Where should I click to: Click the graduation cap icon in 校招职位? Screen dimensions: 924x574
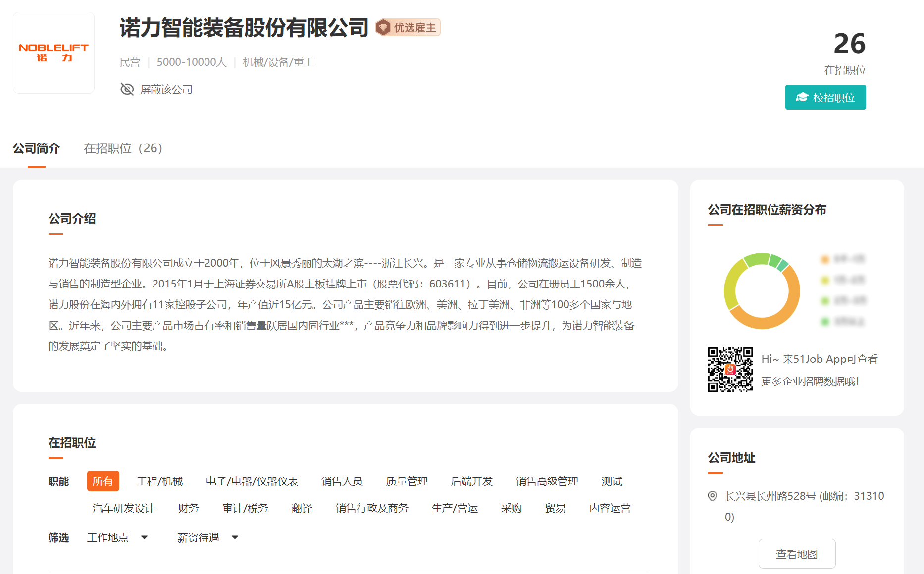coord(802,97)
